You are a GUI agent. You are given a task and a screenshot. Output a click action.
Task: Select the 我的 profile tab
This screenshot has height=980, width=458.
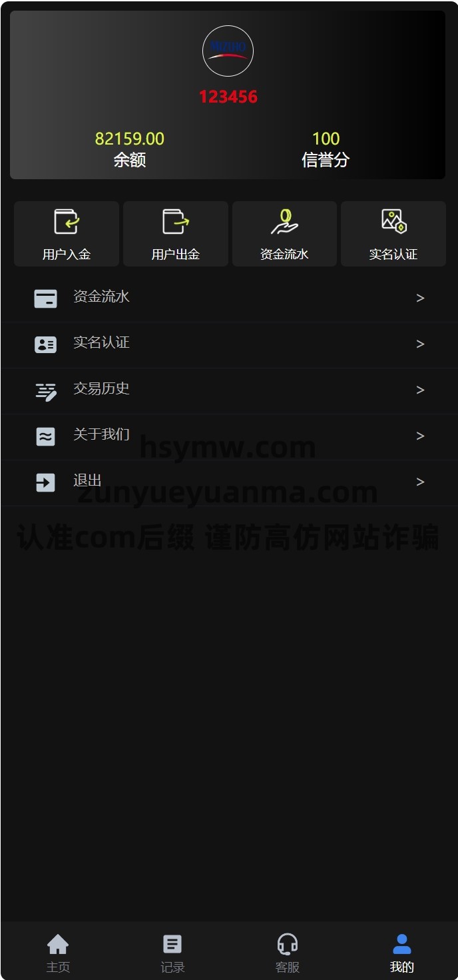402,953
